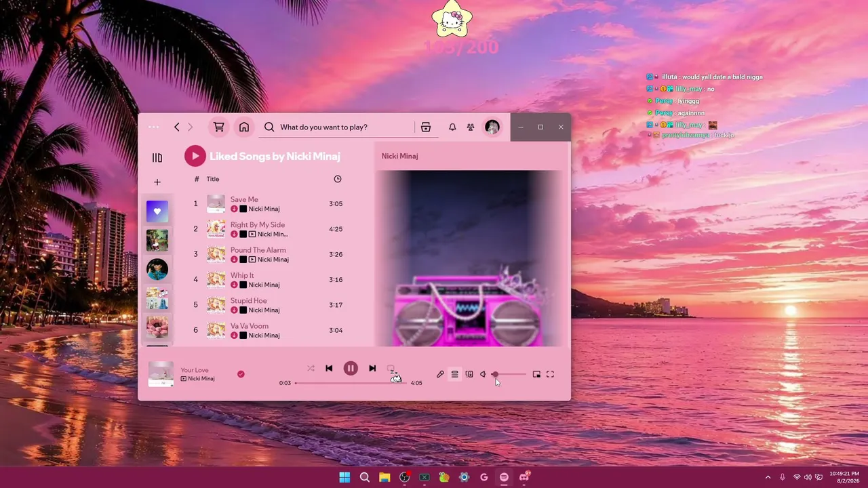Open Connect to a device icon
Screen dimensions: 868x488
coord(469,374)
